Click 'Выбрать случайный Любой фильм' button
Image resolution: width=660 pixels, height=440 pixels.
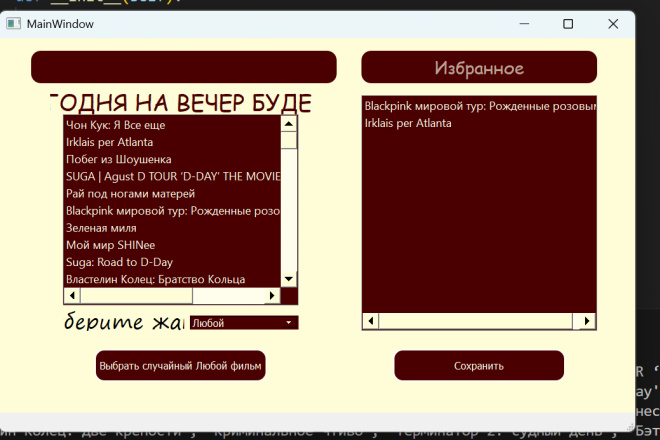click(181, 365)
